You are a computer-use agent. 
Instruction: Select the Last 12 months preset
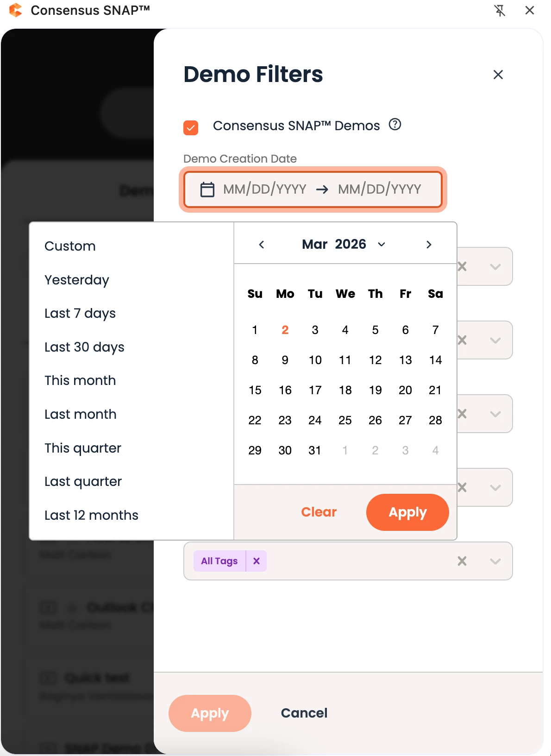click(x=91, y=515)
